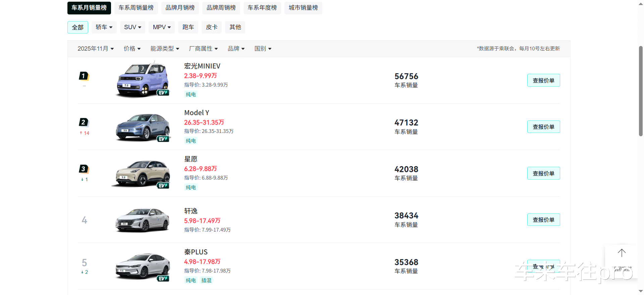
Task: Click the EV badge on 星愿 image
Action: pyautogui.click(x=163, y=186)
